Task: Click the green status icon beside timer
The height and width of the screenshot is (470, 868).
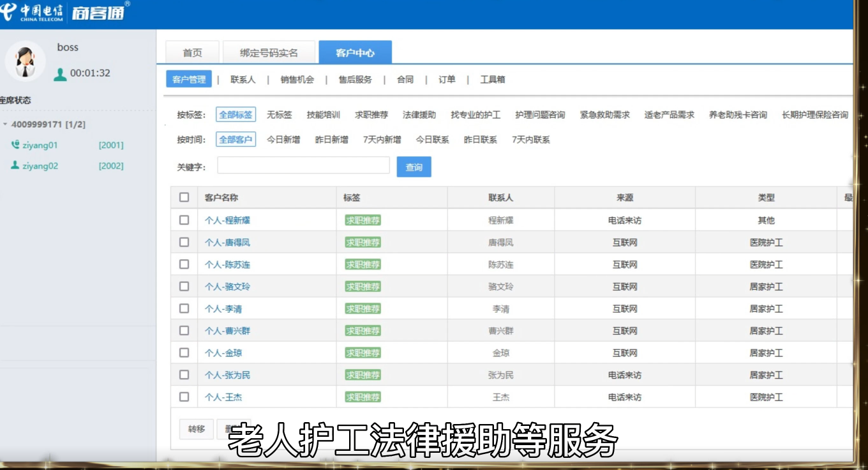Action: (x=60, y=74)
